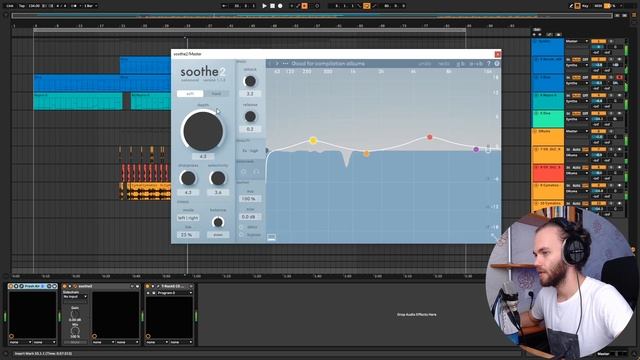Click the attack knob in soothe2

250,81
